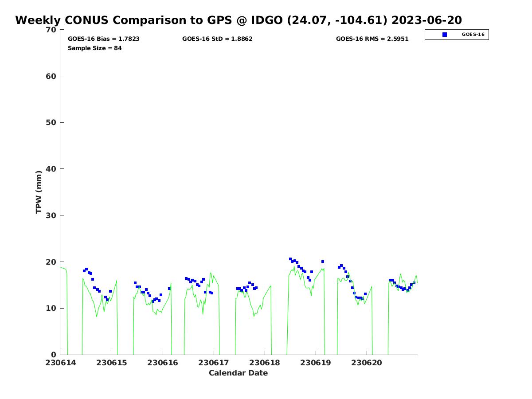Click the 70 y-axis tick label
This screenshot has width=532, height=399.
click(51, 30)
